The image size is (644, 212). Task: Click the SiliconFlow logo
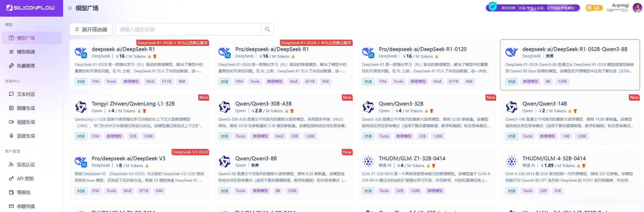(31, 8)
